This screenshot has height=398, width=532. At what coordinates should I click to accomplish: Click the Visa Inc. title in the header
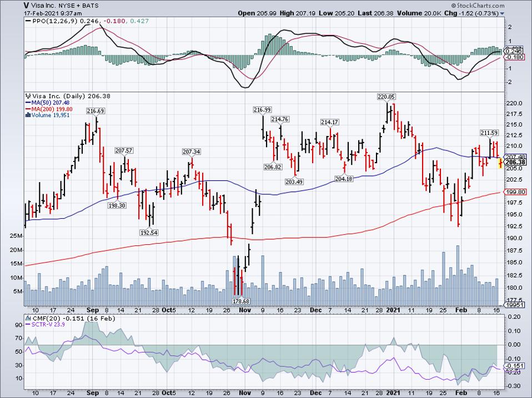[x=42, y=6]
